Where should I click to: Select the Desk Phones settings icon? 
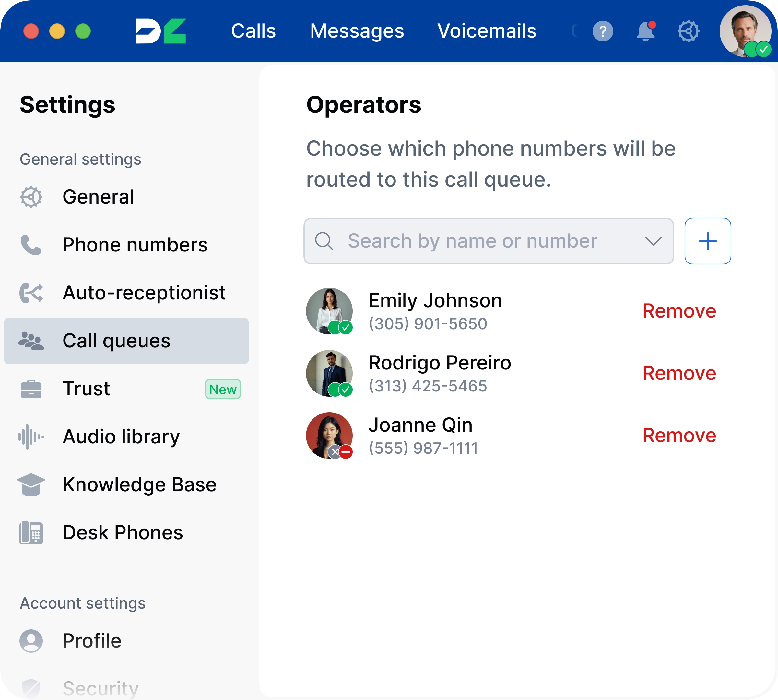pos(31,533)
